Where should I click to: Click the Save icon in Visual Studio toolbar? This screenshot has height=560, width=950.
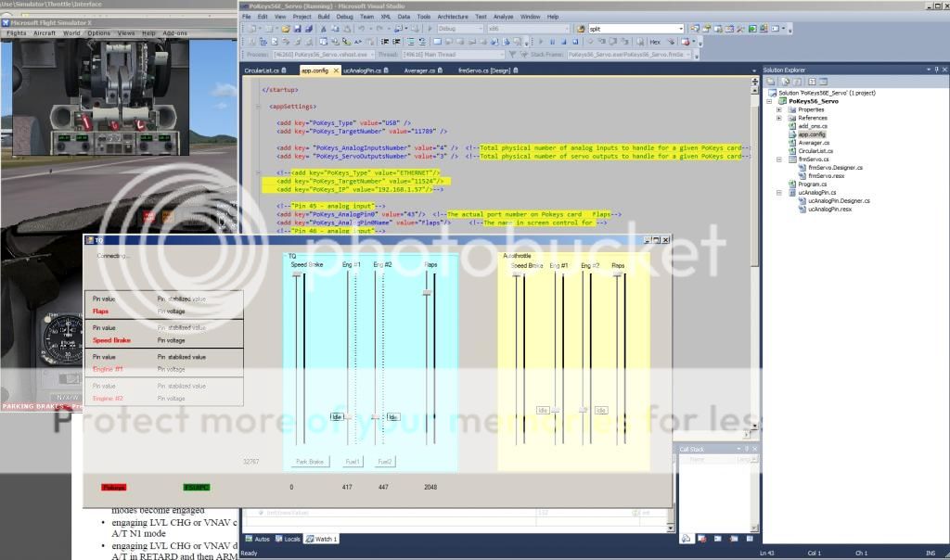(x=298, y=29)
